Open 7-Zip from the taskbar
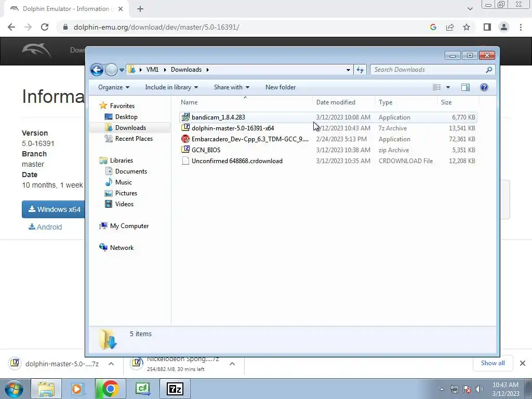The height and width of the screenshot is (399, 532). tap(175, 389)
